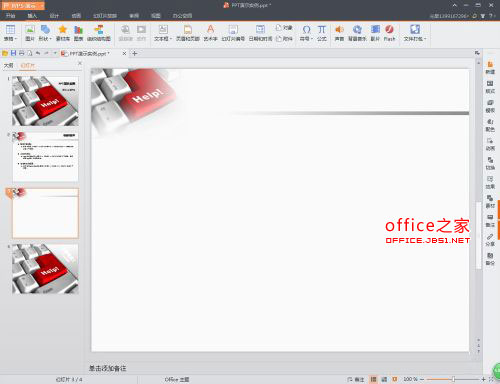Switch to the 设计 design ribbon tab
500x384 pixels.
[x=54, y=16]
